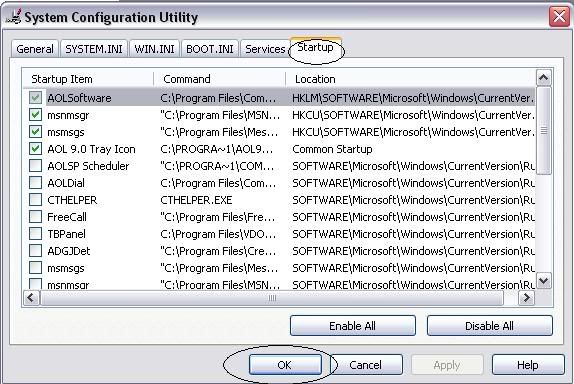Enable the AOLSP Scheduler checkbox
574x384 pixels.
(36, 166)
